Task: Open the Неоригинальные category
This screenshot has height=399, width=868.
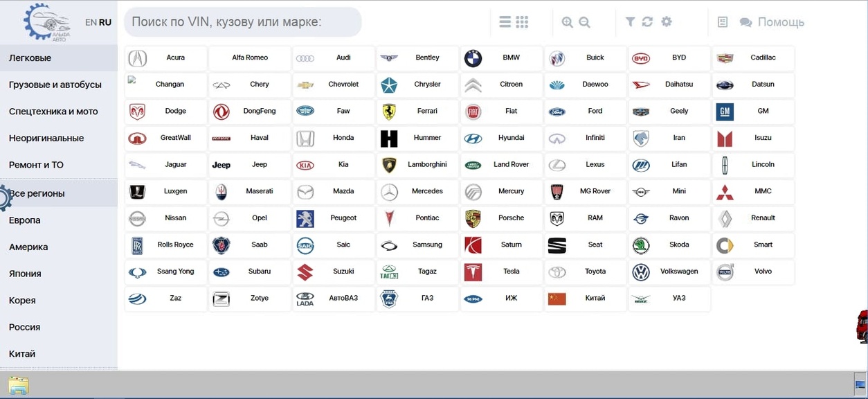Action: (59, 139)
